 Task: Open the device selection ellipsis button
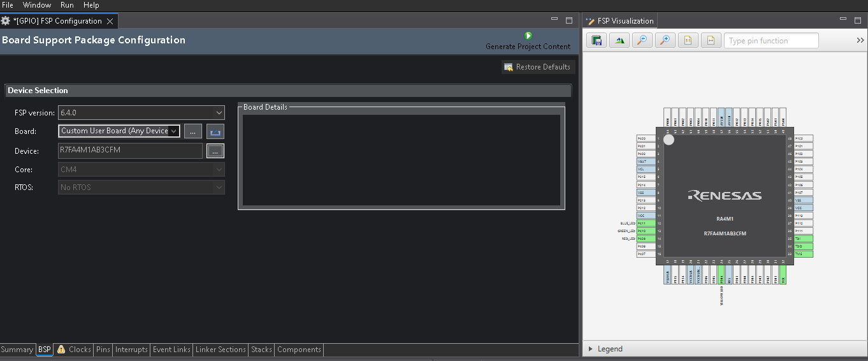[215, 151]
